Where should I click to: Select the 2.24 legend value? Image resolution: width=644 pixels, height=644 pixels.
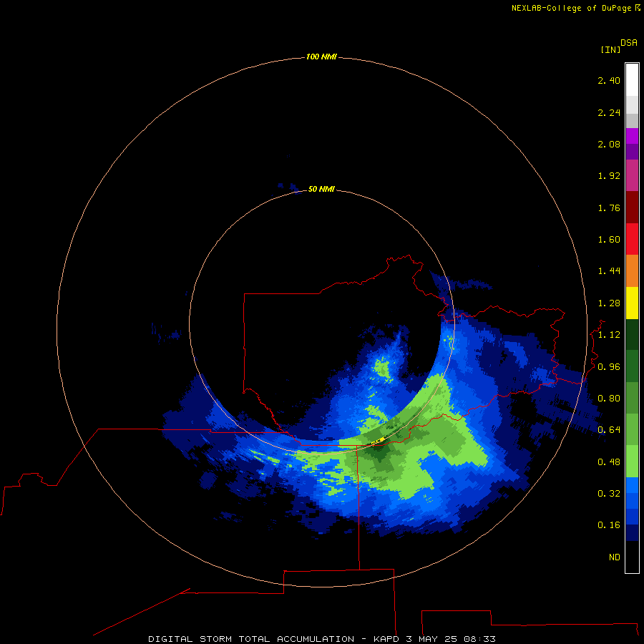click(x=609, y=112)
